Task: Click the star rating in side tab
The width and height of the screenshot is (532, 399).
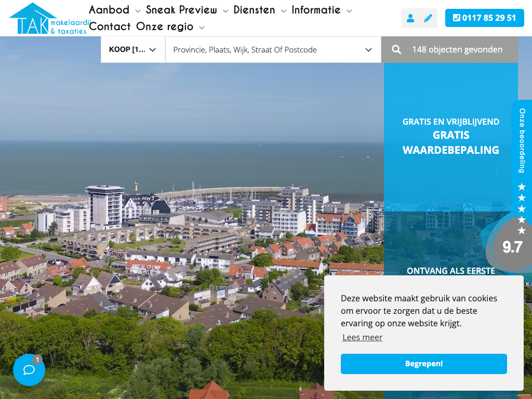Action: tap(522, 208)
